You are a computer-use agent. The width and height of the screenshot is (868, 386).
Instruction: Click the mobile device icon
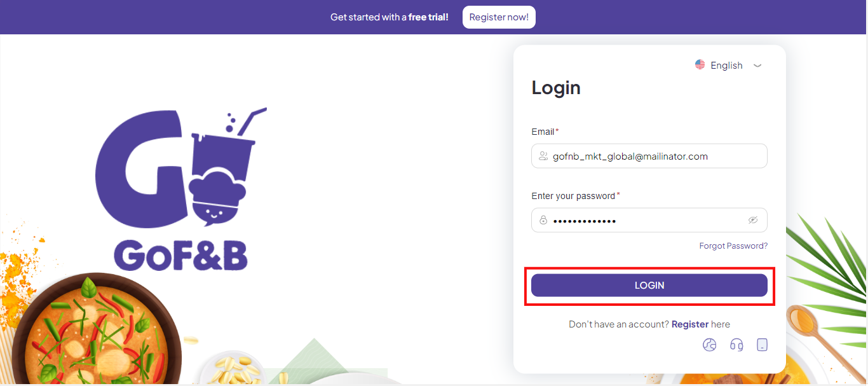pyautogui.click(x=763, y=345)
